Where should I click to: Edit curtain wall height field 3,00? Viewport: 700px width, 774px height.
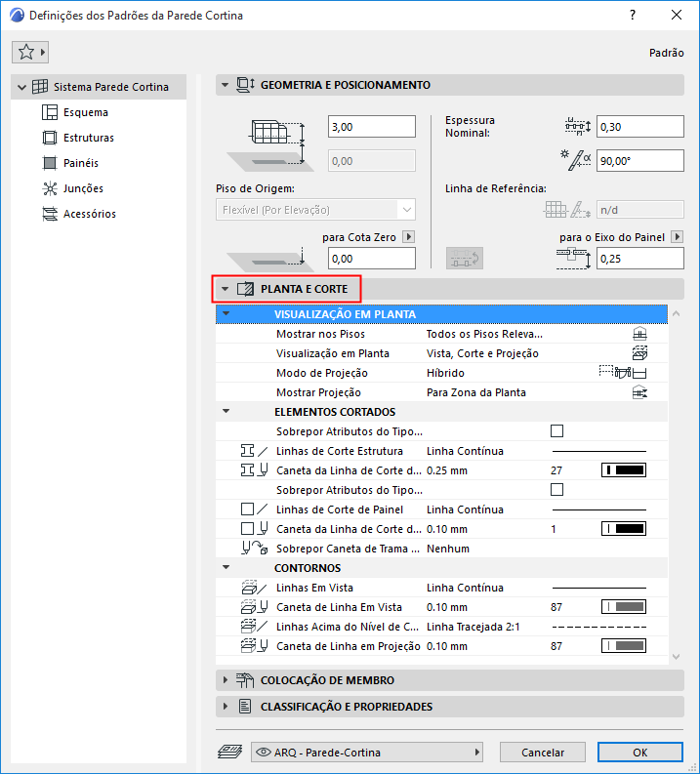tap(372, 127)
